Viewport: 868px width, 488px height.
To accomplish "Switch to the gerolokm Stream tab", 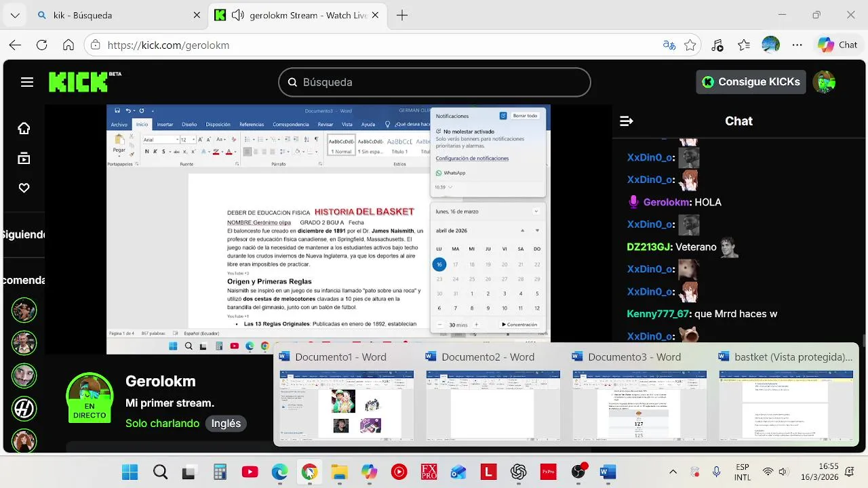I will pos(300,15).
